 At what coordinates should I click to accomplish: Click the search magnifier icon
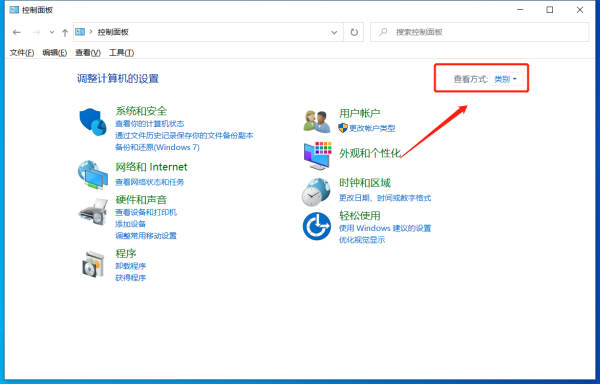[383, 32]
